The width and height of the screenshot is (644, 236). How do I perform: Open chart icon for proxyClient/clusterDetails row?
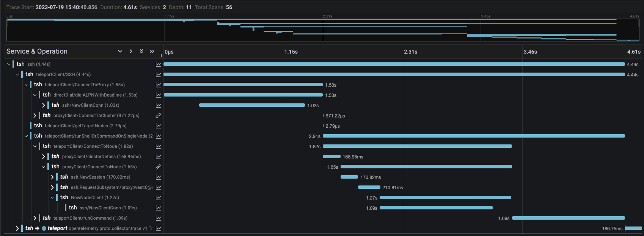pos(159,157)
